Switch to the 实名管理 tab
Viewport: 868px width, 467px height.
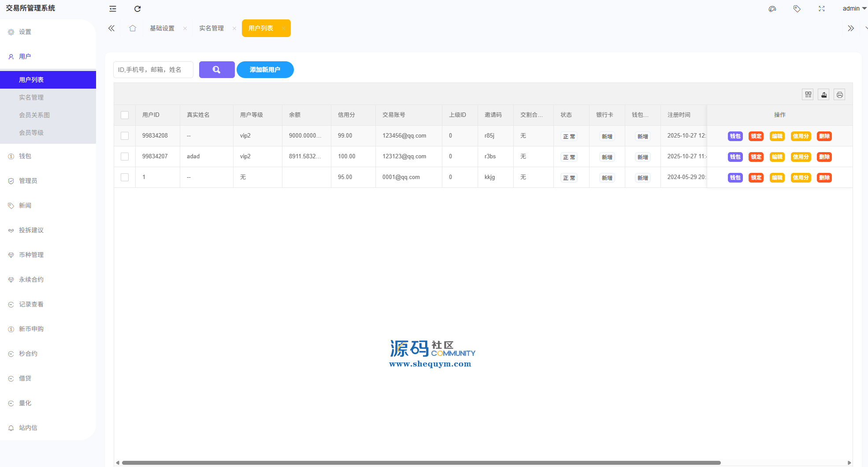(x=211, y=28)
